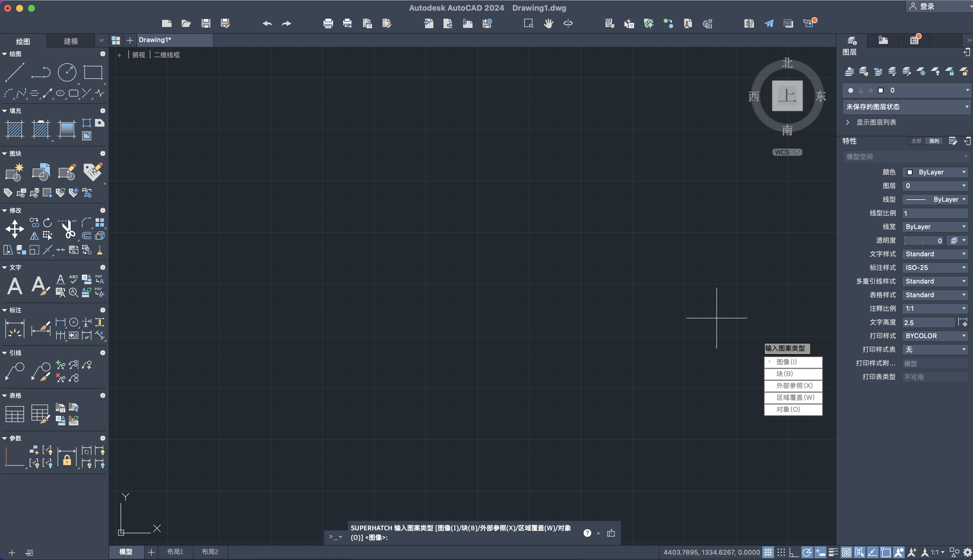The height and width of the screenshot is (560, 973).
Task: Switch to the 建模 tab
Action: [71, 41]
